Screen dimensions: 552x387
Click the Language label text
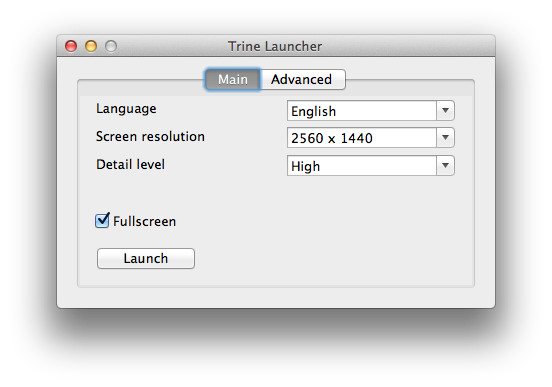(x=126, y=109)
